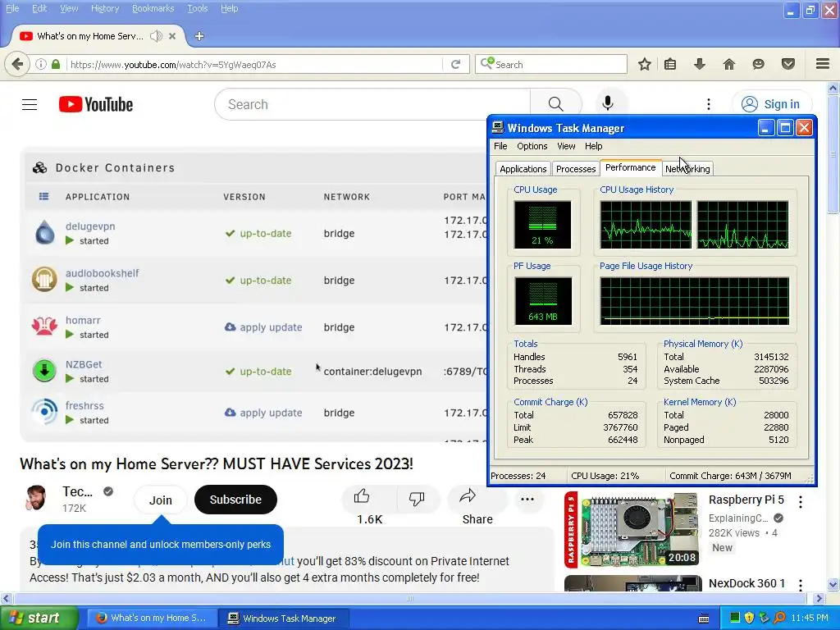The width and height of the screenshot is (840, 630).
Task: Click the NexDock 360 video title
Action: point(746,583)
